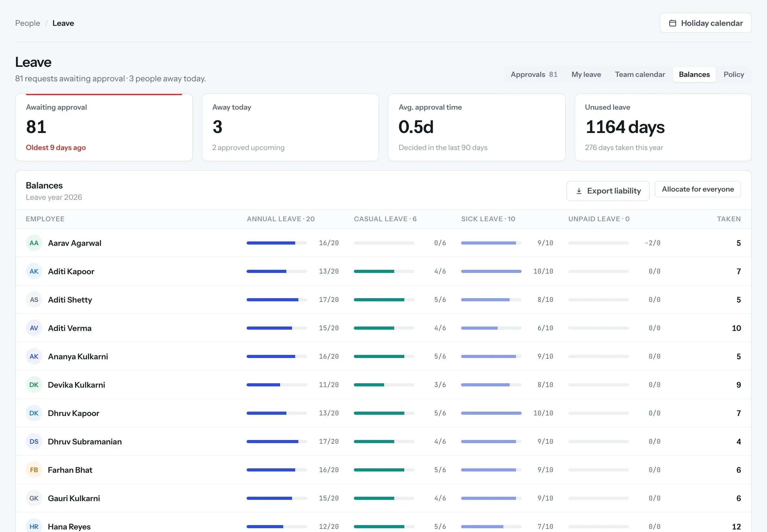The height and width of the screenshot is (532, 767).
Task: Click Aditi Verma's taken value 10
Action: (x=736, y=328)
